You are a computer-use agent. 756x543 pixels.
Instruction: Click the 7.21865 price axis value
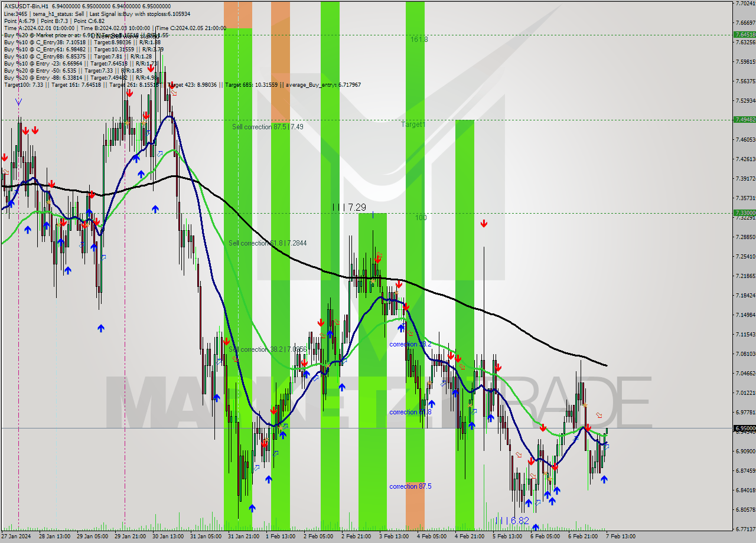745,276
